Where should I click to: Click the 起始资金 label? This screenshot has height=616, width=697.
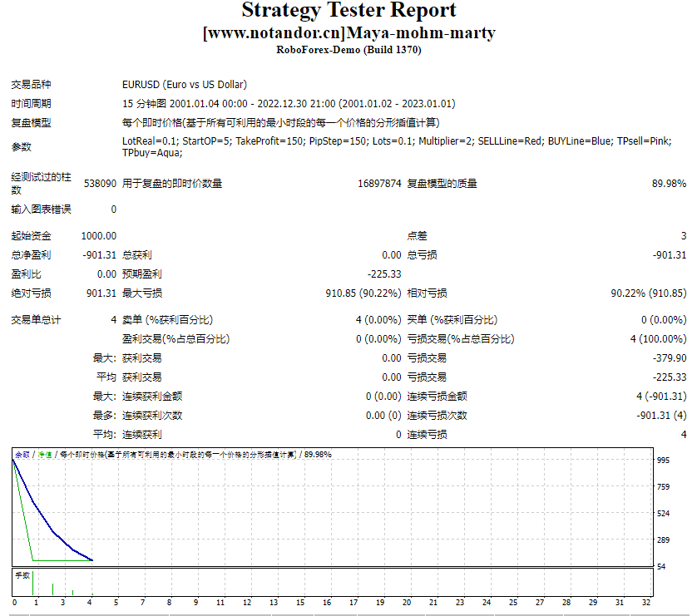coord(31,236)
